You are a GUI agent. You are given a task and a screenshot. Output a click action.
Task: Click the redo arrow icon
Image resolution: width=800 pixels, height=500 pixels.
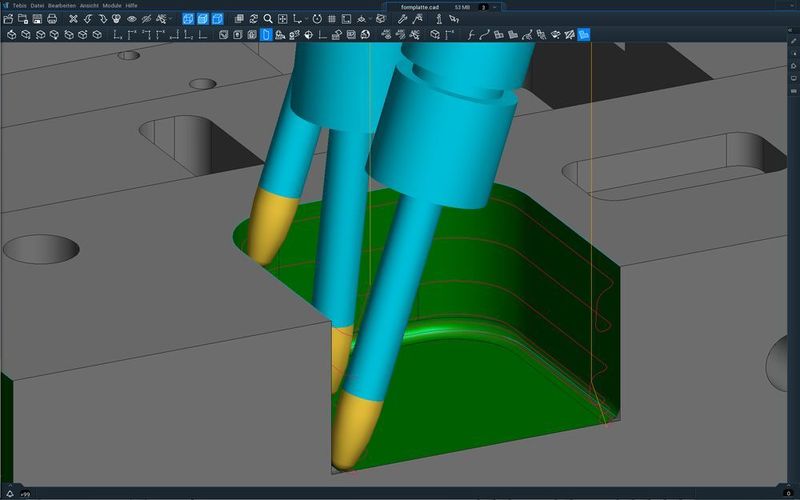102,19
